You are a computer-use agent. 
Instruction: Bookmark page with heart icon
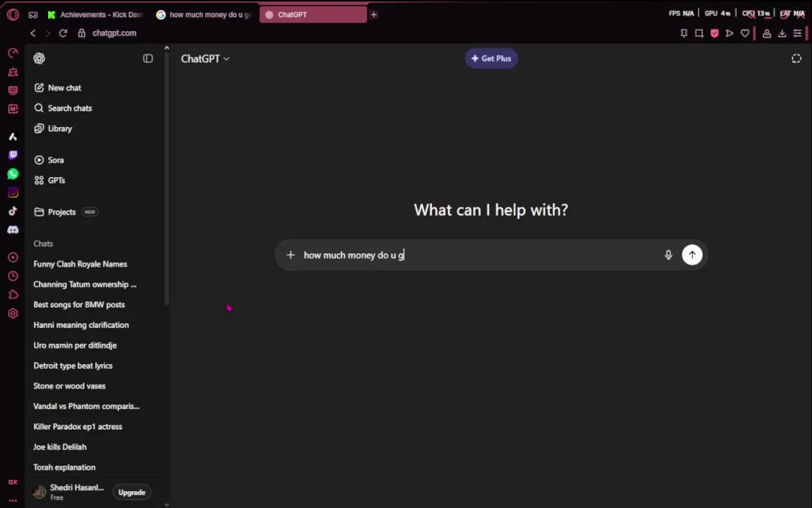(x=744, y=33)
